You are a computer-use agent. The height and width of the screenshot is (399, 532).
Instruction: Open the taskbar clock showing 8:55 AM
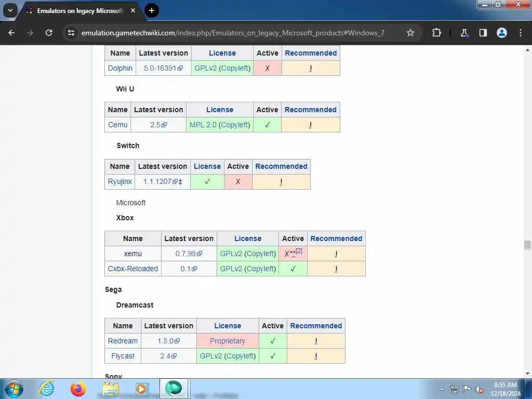pyautogui.click(x=505, y=389)
